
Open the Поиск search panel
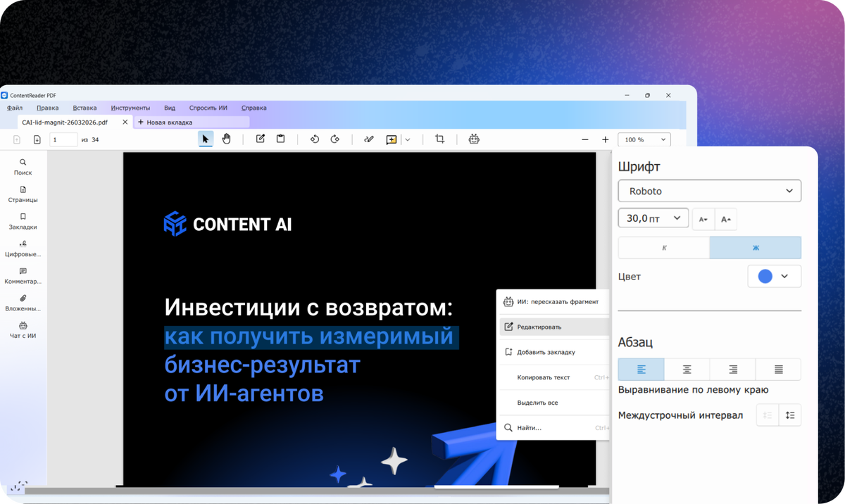tap(23, 167)
